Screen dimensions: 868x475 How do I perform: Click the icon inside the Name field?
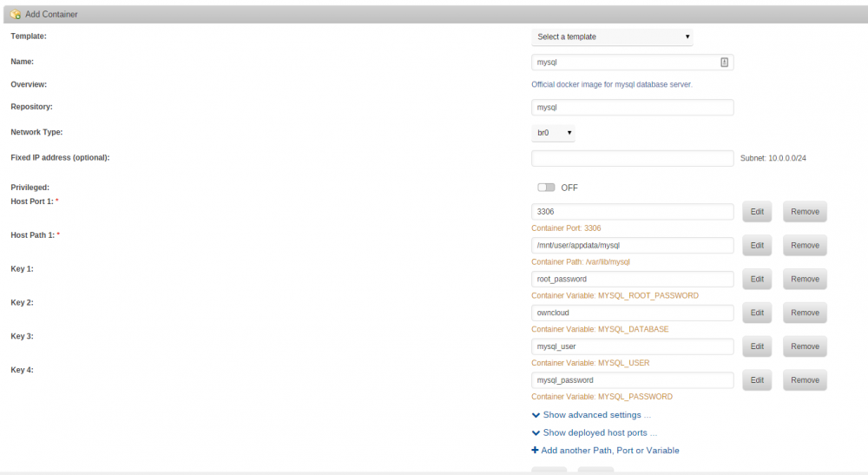click(724, 62)
